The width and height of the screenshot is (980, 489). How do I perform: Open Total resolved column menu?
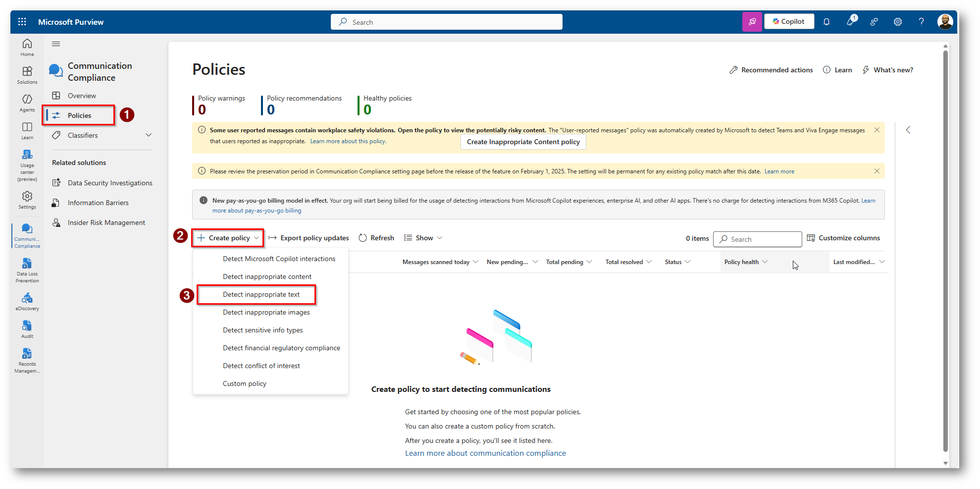(649, 262)
